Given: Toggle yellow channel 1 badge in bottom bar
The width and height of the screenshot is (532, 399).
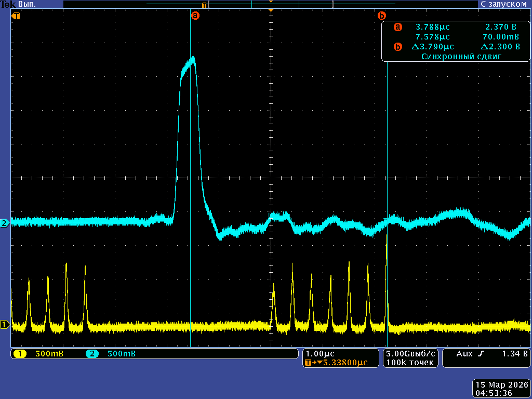Looking at the screenshot, I should point(20,354).
